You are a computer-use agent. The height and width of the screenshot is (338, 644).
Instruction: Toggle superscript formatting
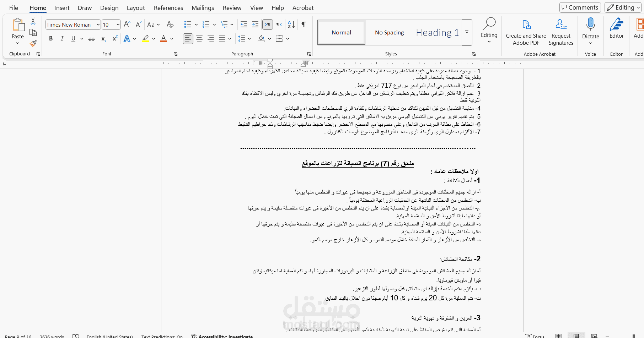click(115, 39)
